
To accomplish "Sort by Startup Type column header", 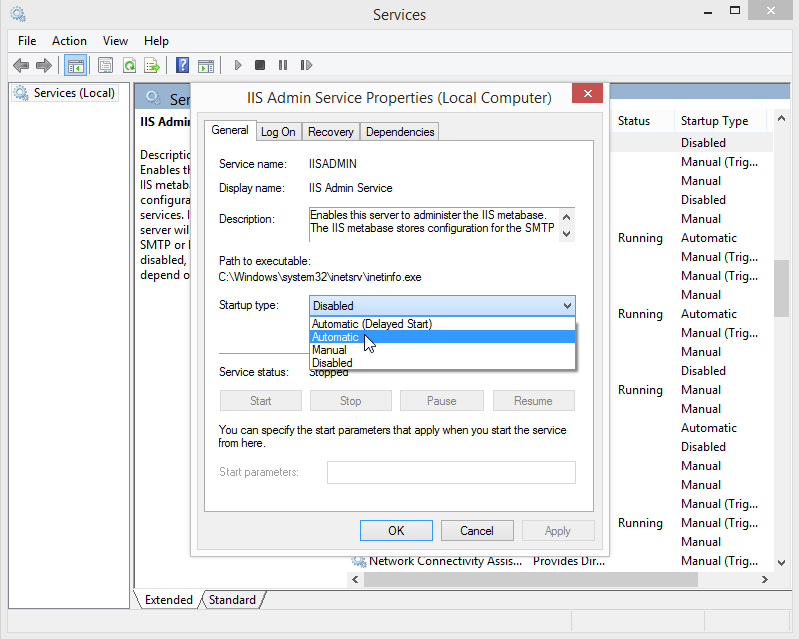I will tap(719, 121).
